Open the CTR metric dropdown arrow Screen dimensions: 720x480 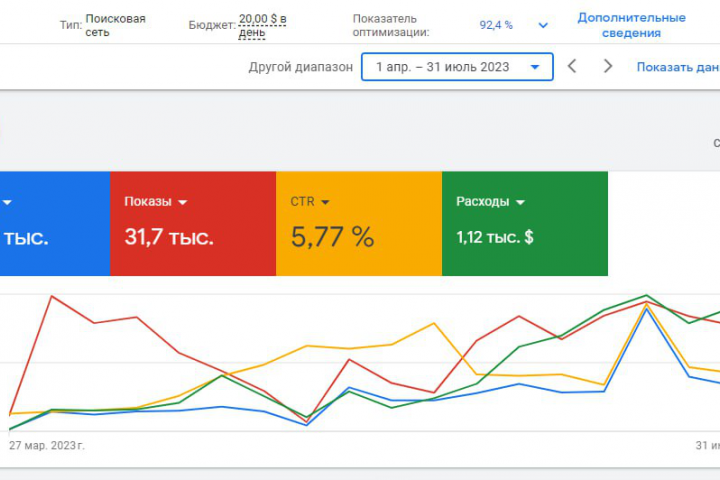tap(325, 202)
